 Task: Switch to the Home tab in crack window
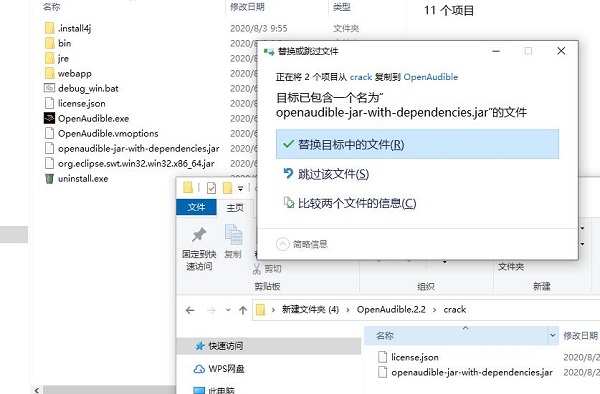pyautogui.click(x=235, y=207)
